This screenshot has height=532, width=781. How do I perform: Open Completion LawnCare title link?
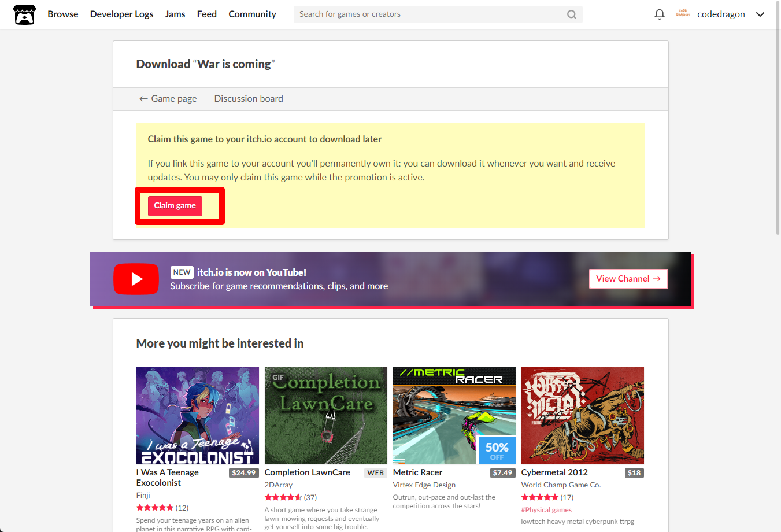point(308,472)
